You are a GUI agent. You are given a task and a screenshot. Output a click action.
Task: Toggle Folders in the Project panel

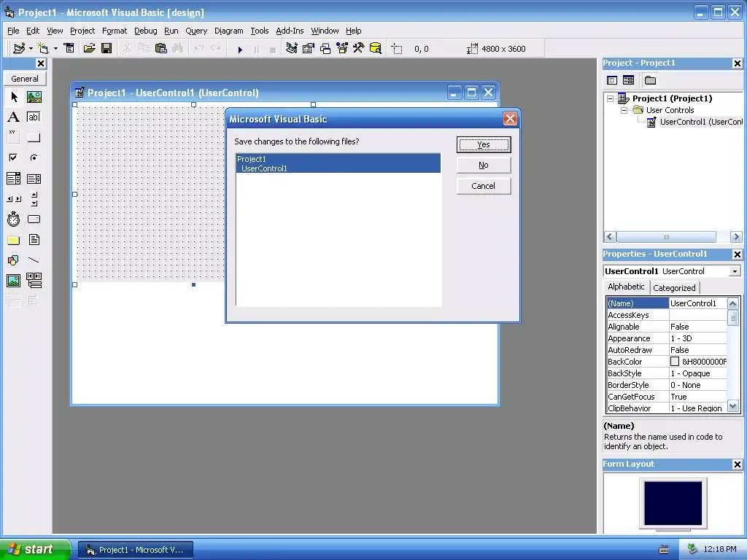650,80
